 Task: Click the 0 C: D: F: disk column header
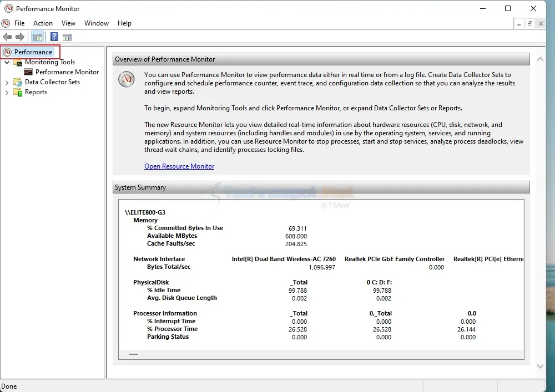point(379,282)
